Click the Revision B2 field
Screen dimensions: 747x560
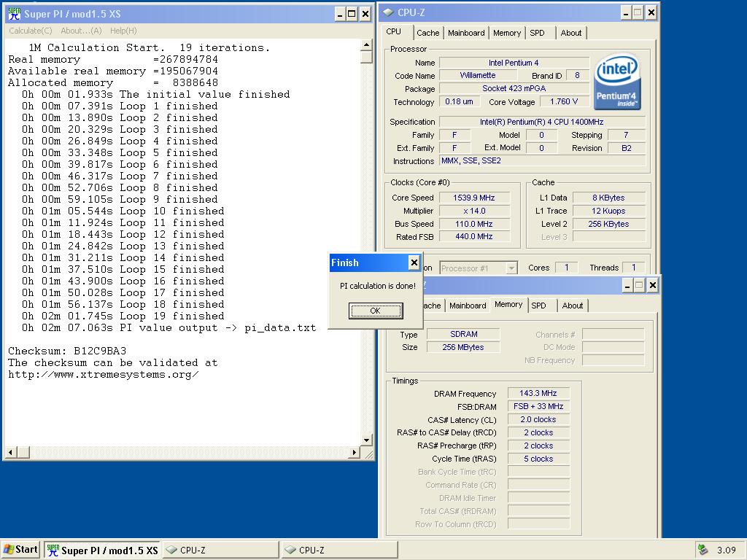[627, 148]
